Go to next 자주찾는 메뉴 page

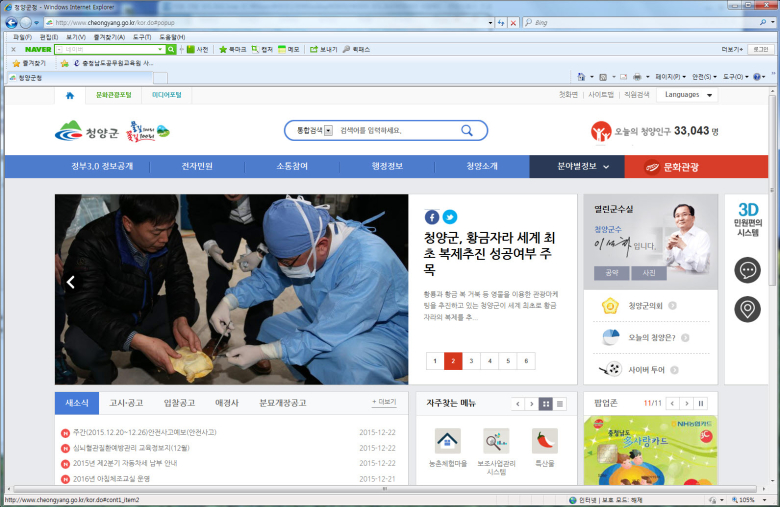click(531, 404)
